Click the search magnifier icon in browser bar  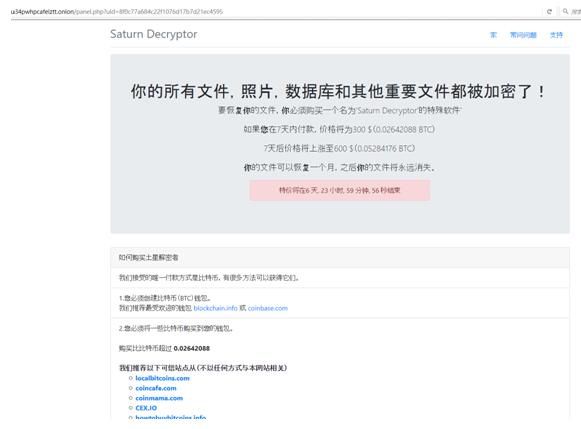[565, 11]
